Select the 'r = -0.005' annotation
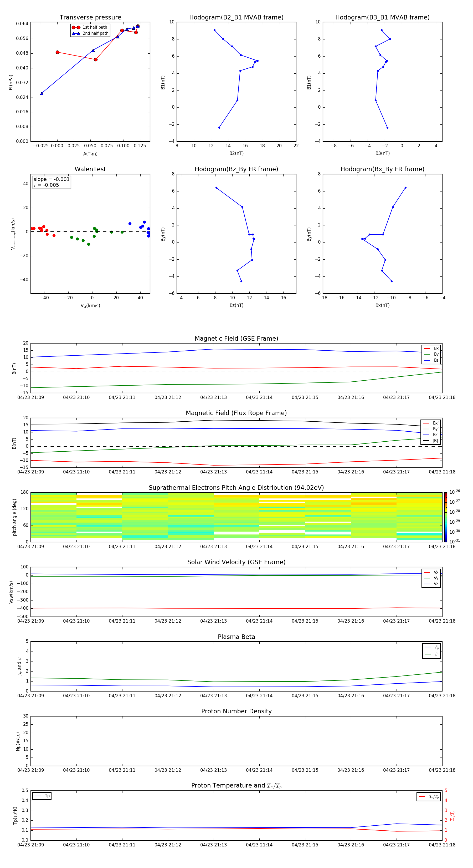The width and height of the screenshot is (473, 868). [47, 185]
